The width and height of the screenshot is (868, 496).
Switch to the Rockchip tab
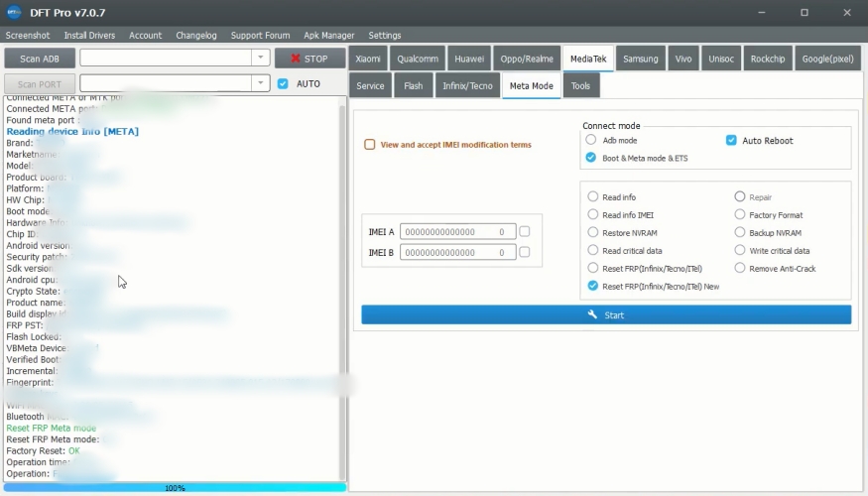click(x=768, y=59)
